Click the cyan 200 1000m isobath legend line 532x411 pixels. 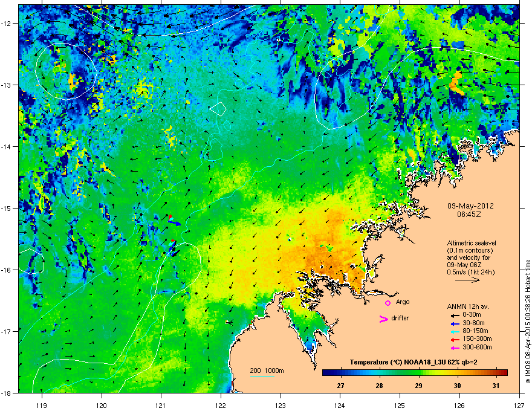[x=262, y=376]
